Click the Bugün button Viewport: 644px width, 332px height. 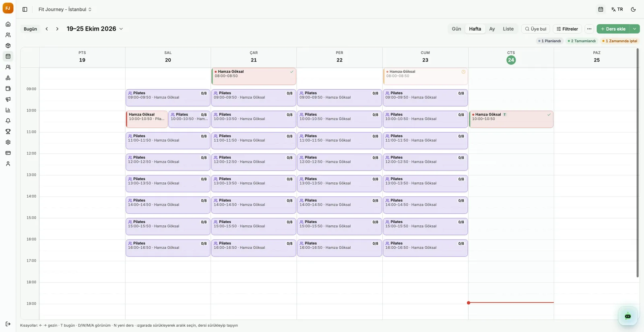(x=30, y=29)
